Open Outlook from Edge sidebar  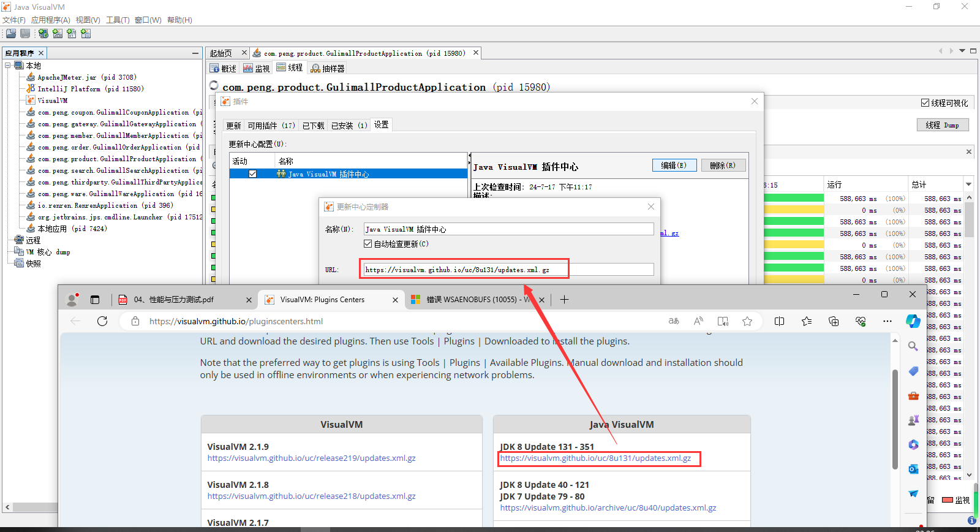pyautogui.click(x=913, y=469)
